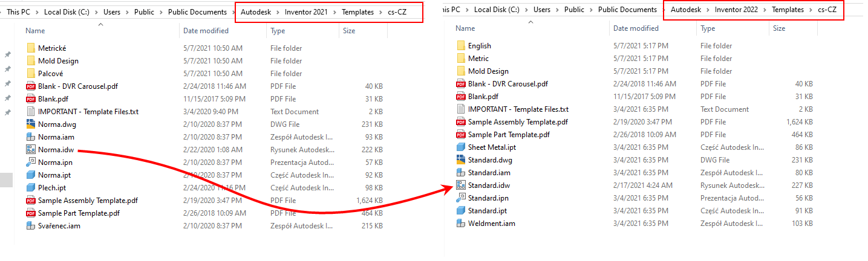868x261 pixels.
Task: Click the Standard.idw drawing template icon
Action: [x=461, y=185]
